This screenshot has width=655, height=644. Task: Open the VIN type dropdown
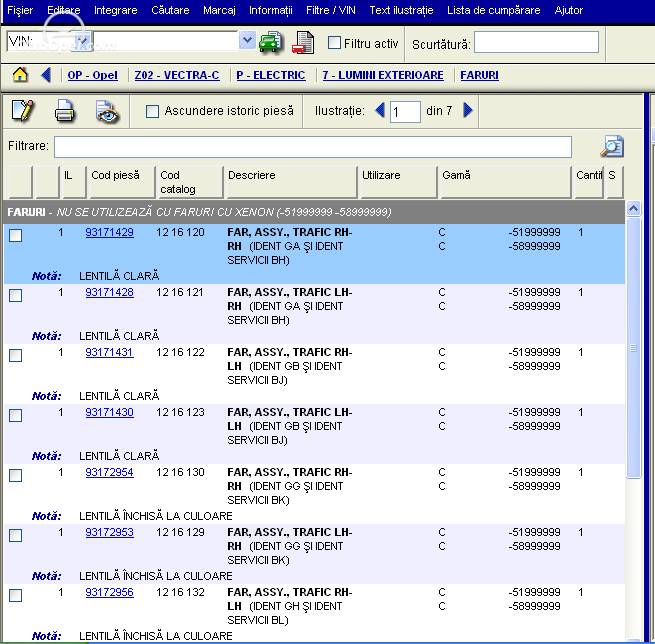point(83,41)
